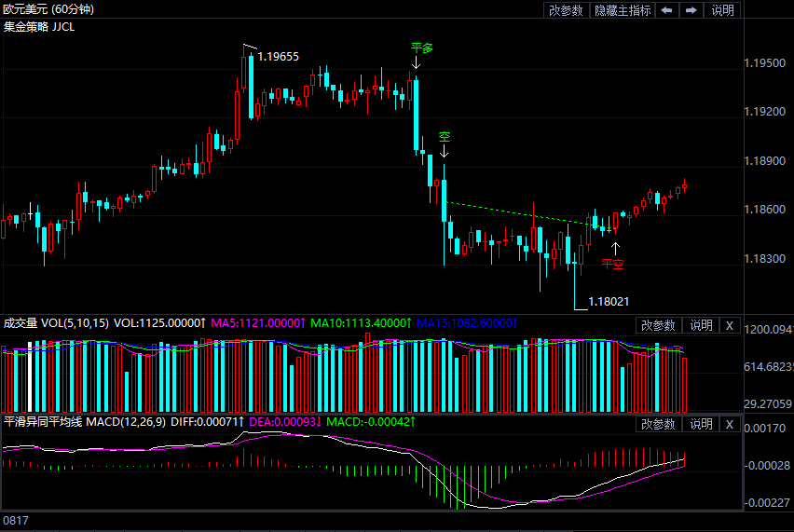
Task: Open 改参数 in the volume panel
Action: (660, 325)
